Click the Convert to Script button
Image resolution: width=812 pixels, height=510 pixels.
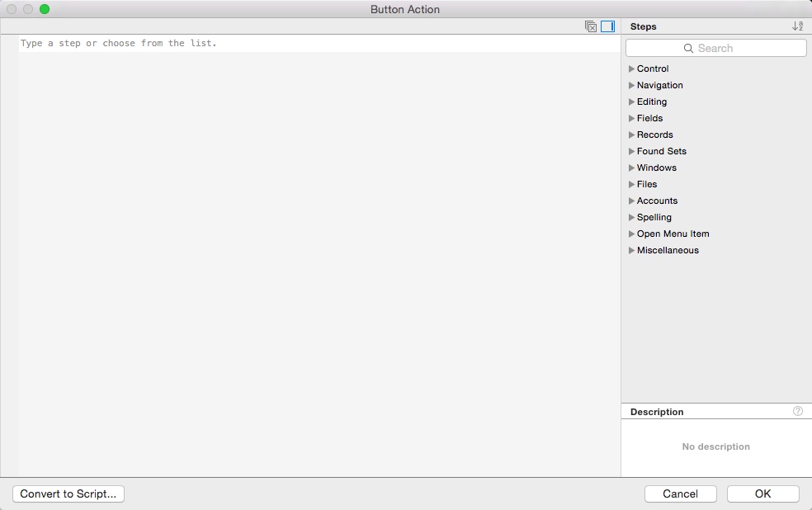click(x=68, y=493)
